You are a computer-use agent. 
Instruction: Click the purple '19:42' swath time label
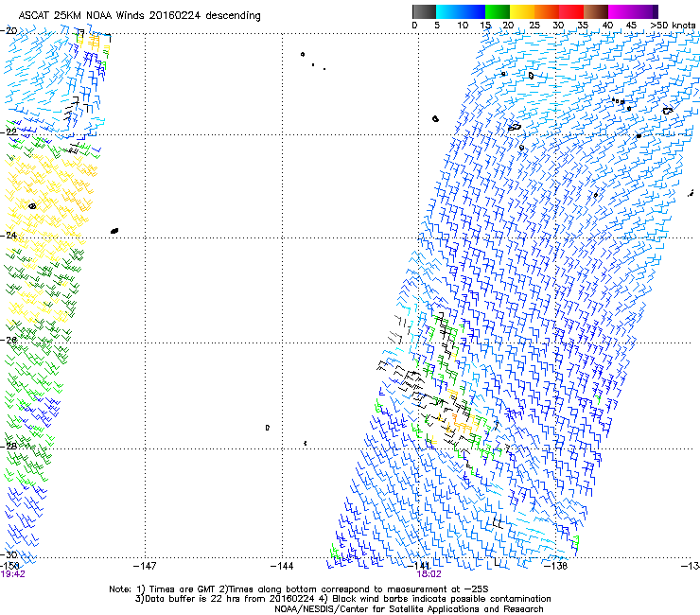12,574
